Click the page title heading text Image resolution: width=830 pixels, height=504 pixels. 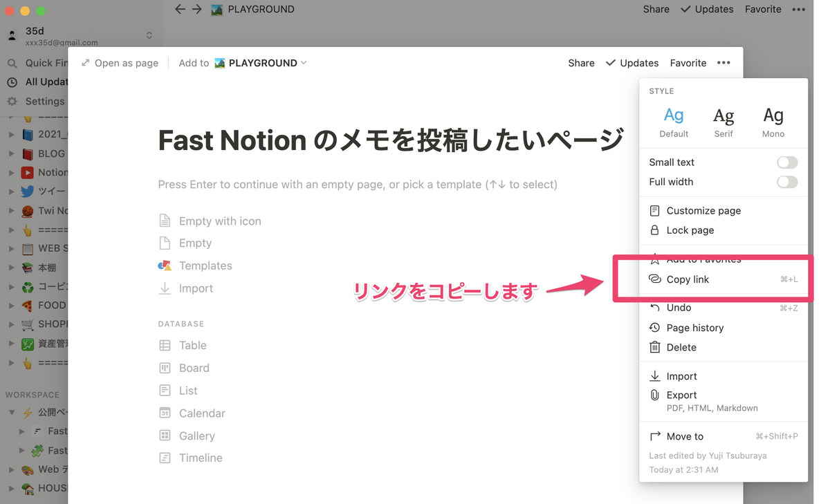pos(391,140)
